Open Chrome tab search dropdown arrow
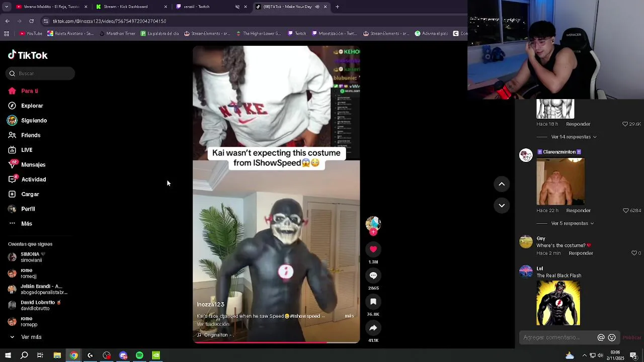644x362 pixels. [x=8, y=7]
